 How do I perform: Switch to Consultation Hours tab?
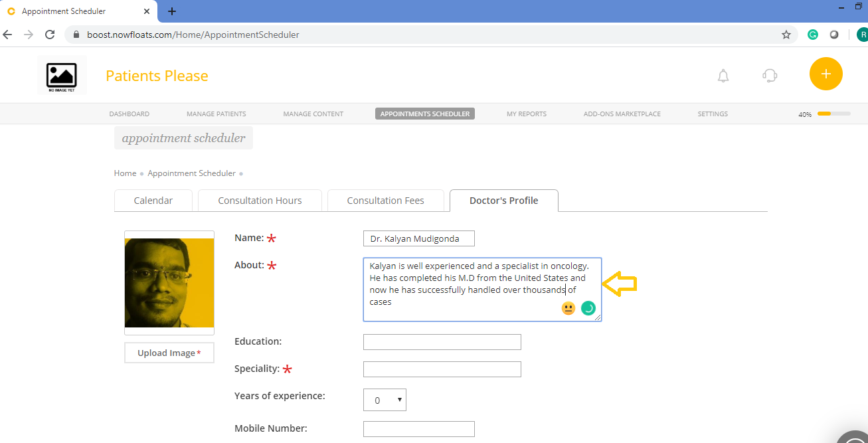point(260,201)
